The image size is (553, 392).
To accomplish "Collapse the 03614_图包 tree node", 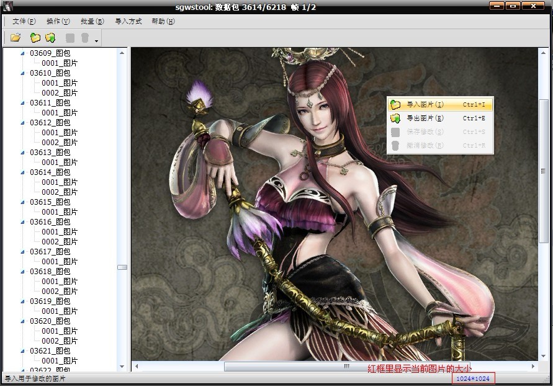I will click(x=23, y=172).
